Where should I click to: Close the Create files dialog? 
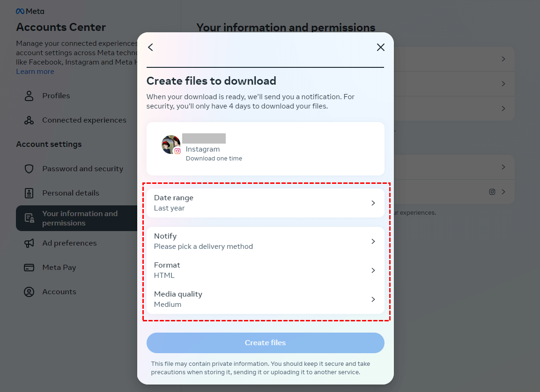pos(380,47)
